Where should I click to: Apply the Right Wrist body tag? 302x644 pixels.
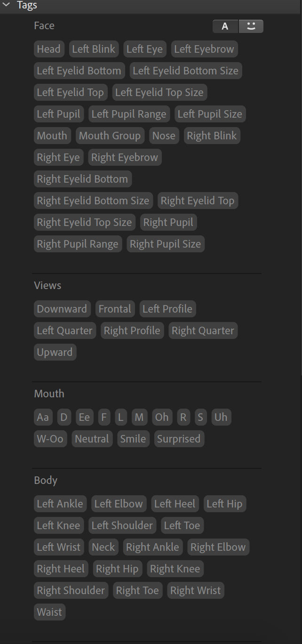(196, 590)
